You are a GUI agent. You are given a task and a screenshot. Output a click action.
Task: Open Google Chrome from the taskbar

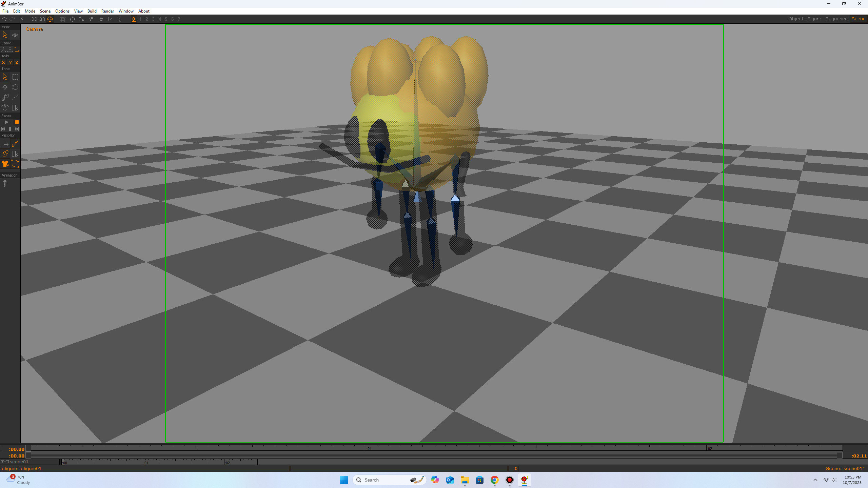tap(494, 480)
